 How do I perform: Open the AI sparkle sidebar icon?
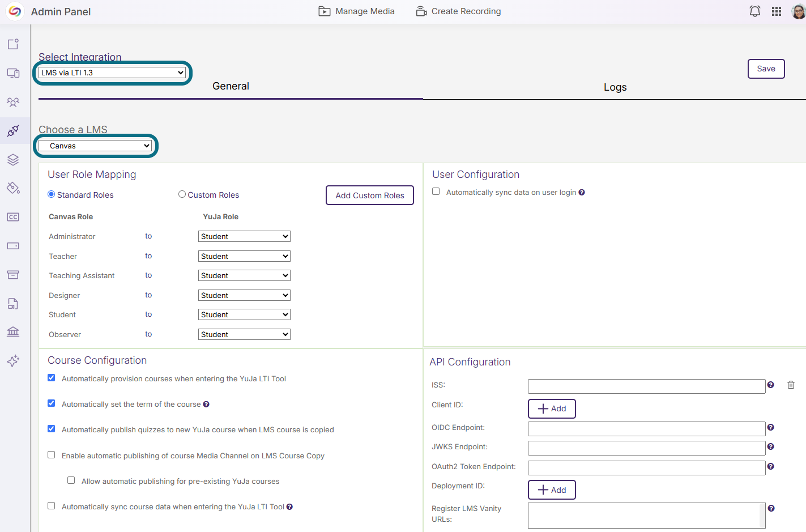click(x=13, y=360)
